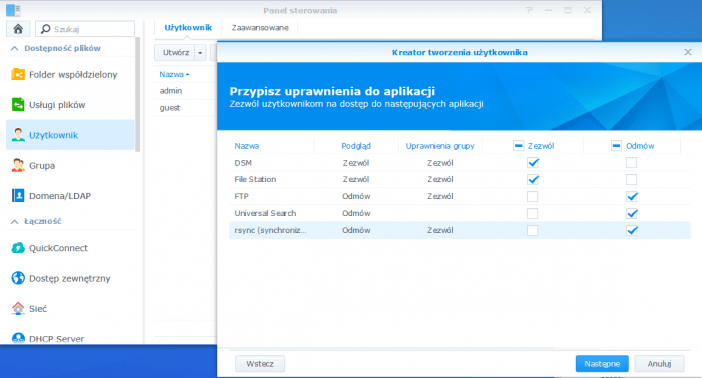Click the sidebar vertical scrollbar
This screenshot has width=702, height=378.
point(137,94)
